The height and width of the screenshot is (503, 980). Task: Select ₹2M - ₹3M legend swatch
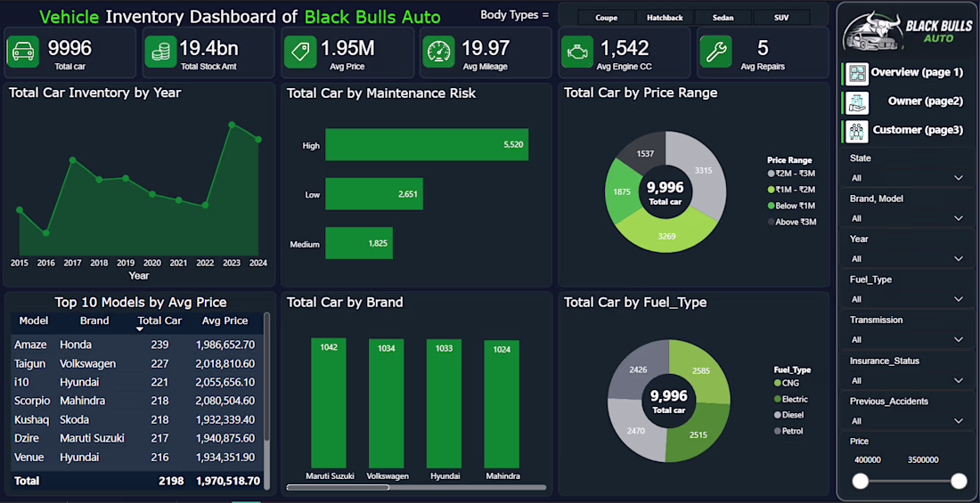point(771,174)
